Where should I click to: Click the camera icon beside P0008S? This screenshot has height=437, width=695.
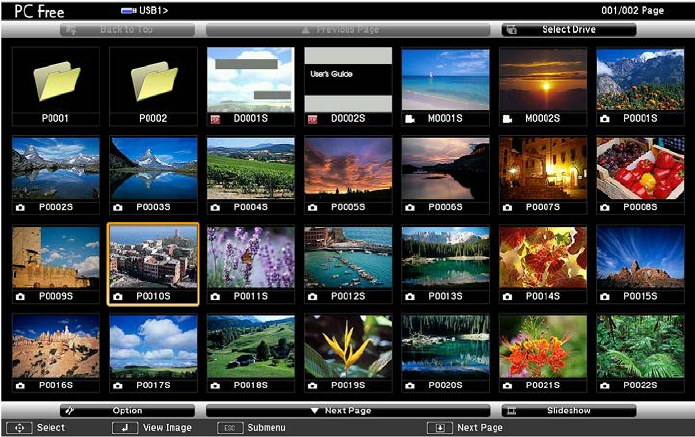coord(605,207)
